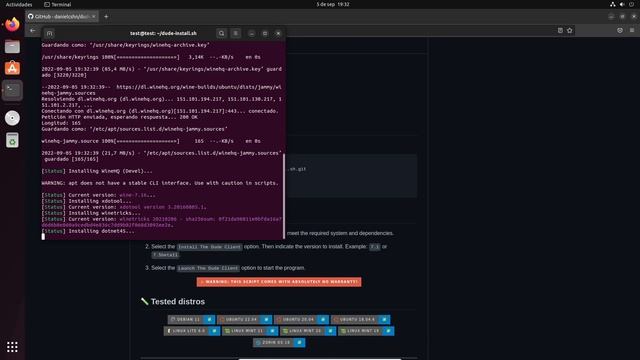Click the Linux Lite badge

point(192,331)
